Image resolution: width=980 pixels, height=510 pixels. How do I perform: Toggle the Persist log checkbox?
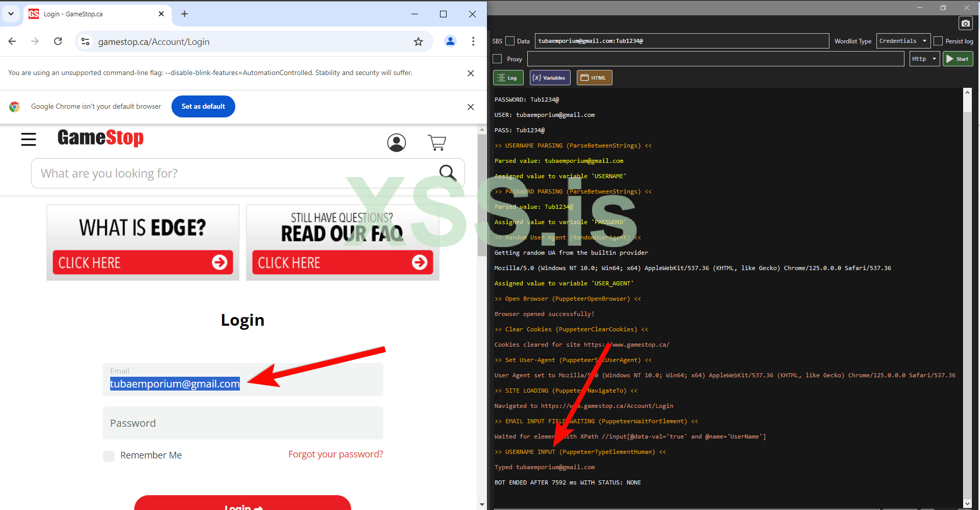tap(938, 41)
